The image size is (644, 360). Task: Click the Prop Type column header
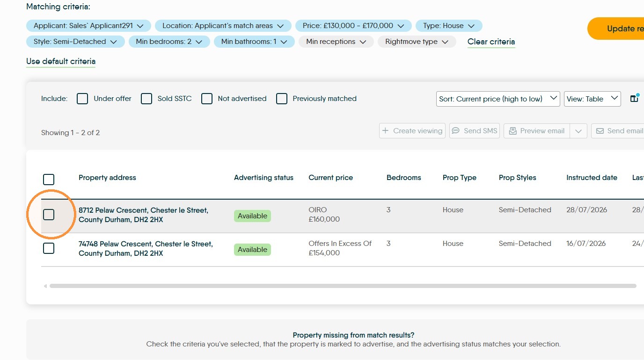[460, 178]
